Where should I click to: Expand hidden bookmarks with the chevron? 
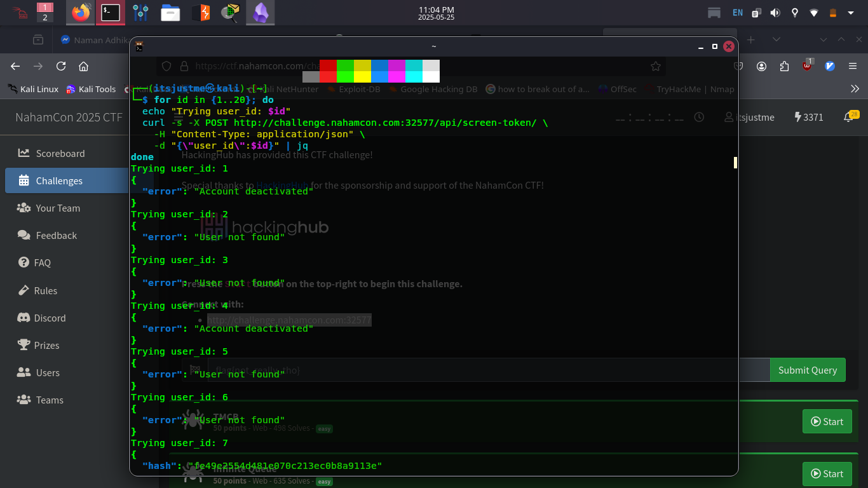(x=855, y=89)
